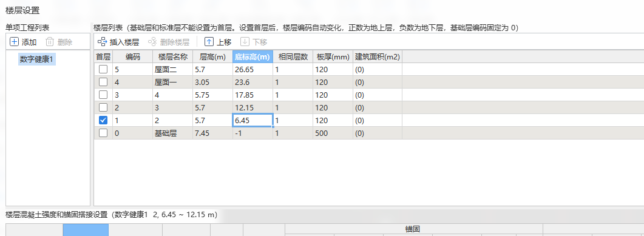644x236 pixels.
Task: Click the 26.65 bottom elevation cell
Action: (253, 69)
